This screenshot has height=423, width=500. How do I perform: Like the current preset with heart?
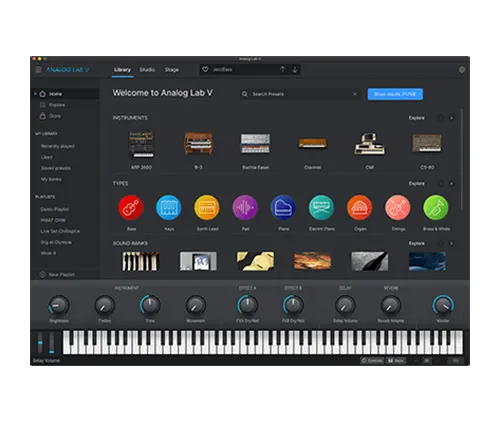point(205,69)
